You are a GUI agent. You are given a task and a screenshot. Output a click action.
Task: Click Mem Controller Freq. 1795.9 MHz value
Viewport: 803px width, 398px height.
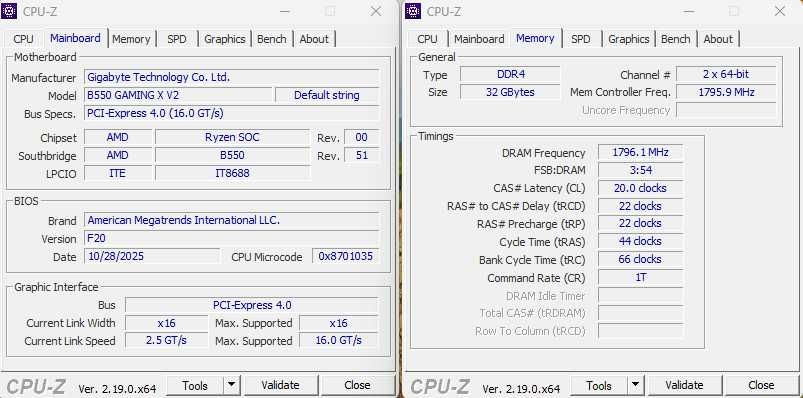click(x=726, y=92)
